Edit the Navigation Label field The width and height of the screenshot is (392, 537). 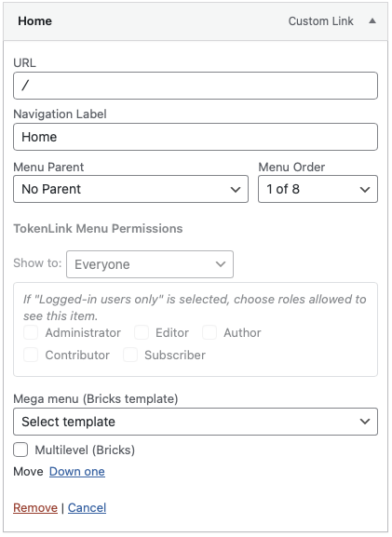pyautogui.click(x=196, y=137)
